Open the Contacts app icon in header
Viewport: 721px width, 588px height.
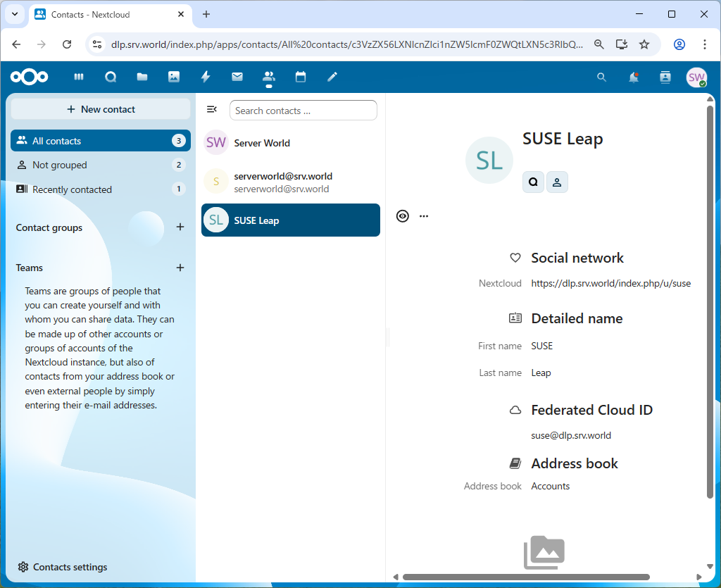[x=269, y=77]
